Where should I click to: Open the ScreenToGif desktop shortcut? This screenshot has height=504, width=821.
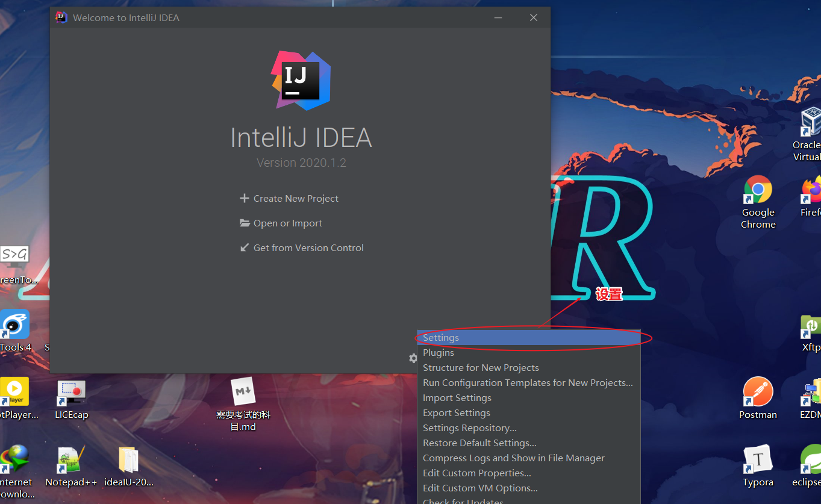[18, 264]
